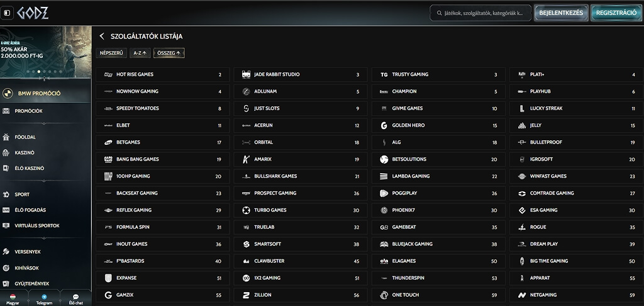Click the Clawbuster icon
Viewport: 644px width, 306px height.
[246, 261]
